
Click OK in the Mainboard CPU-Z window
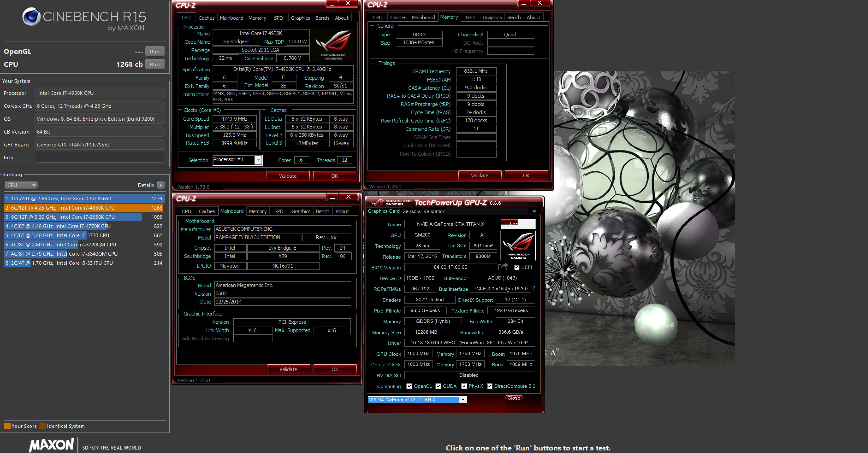pyautogui.click(x=335, y=370)
